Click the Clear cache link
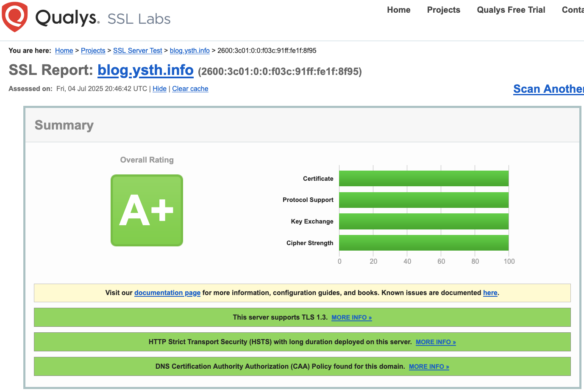The image size is (584, 392). pyautogui.click(x=190, y=88)
